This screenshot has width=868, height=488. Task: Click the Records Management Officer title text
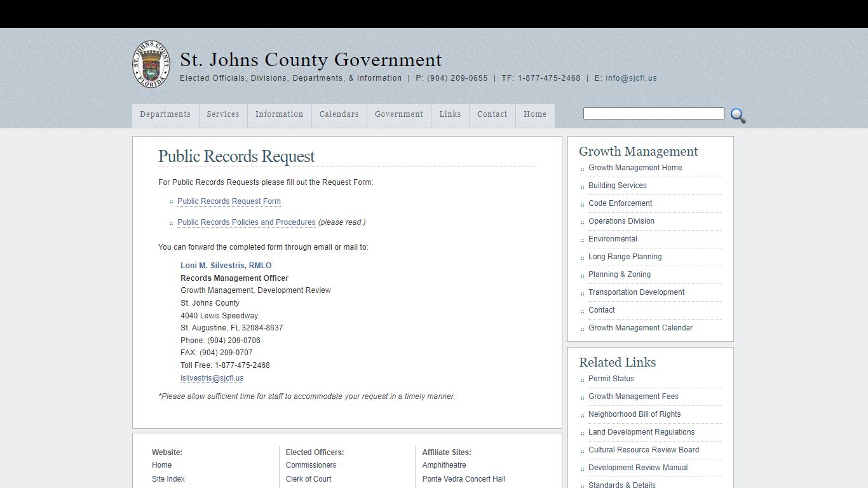coord(234,278)
